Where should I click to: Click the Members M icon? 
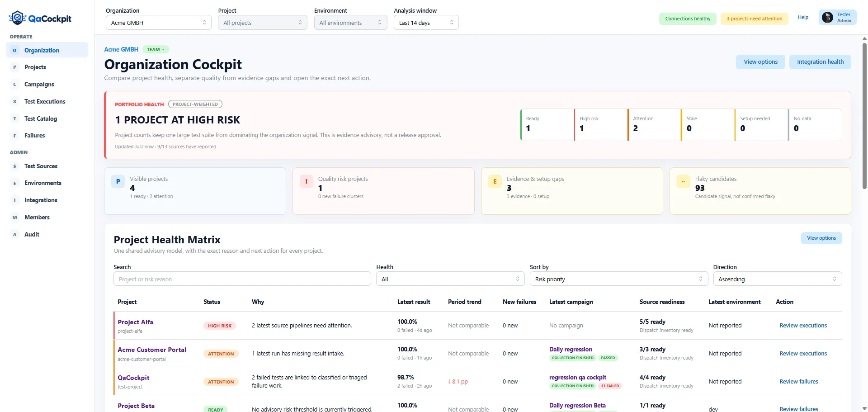tap(14, 217)
